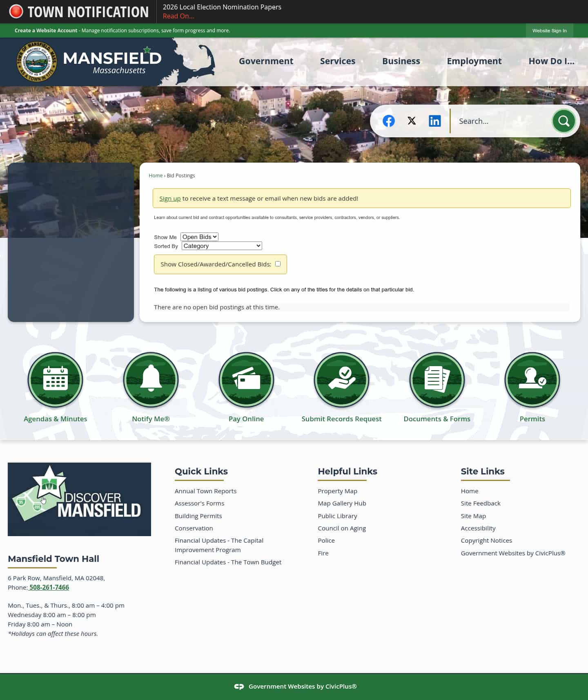Open the Building Permits link
Image resolution: width=588 pixels, height=700 pixels.
198,516
